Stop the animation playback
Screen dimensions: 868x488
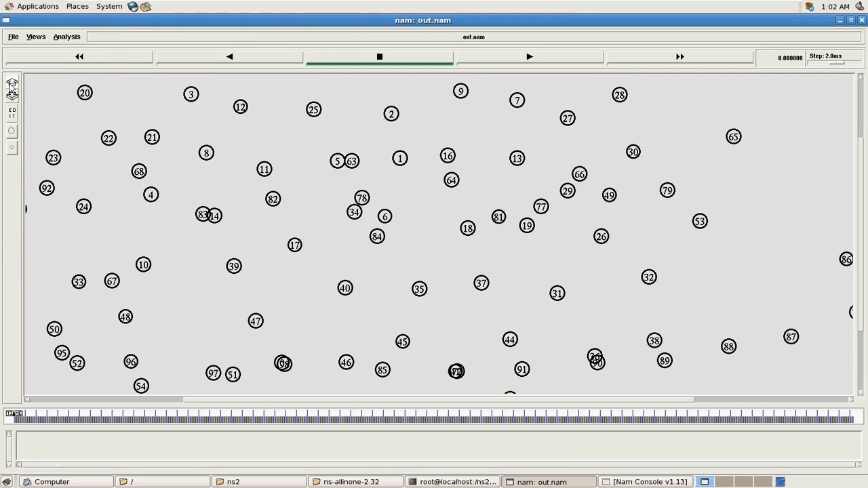click(x=380, y=57)
